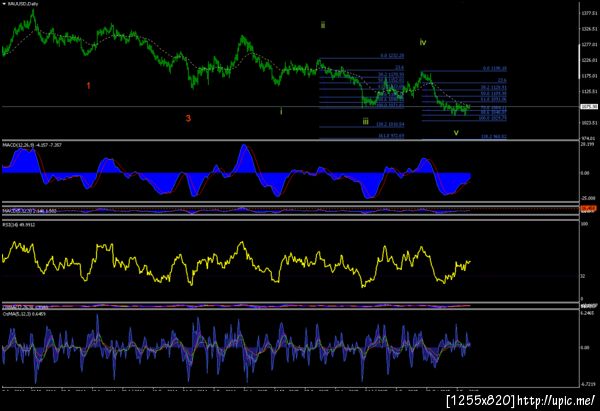Click the XAUUSD,Daily chart title arrow

click(4, 4)
